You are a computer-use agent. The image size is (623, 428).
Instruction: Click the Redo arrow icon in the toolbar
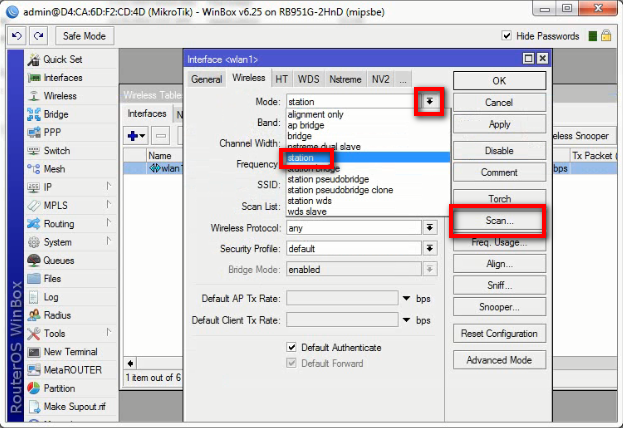(39, 36)
